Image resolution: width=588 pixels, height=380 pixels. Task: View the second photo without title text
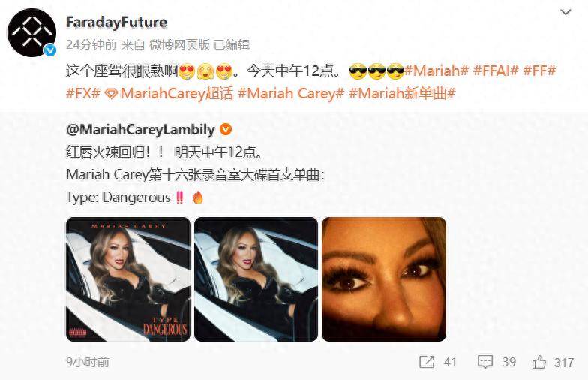[256, 279]
